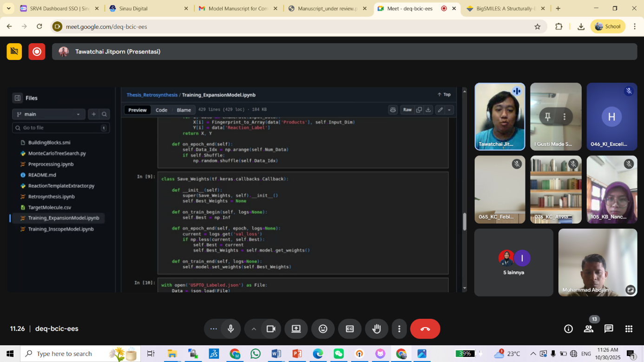Show the participants list
The width and height of the screenshot is (644, 362).
[x=588, y=329]
